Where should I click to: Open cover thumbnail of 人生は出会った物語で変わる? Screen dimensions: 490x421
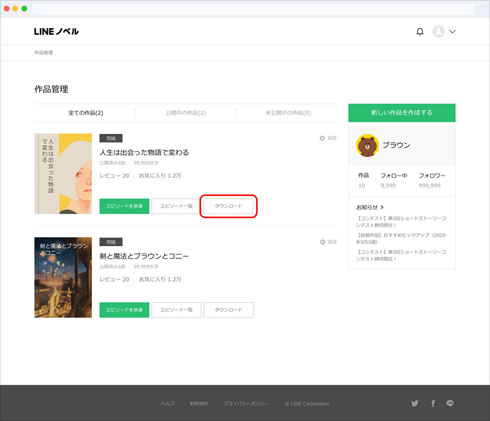63,174
